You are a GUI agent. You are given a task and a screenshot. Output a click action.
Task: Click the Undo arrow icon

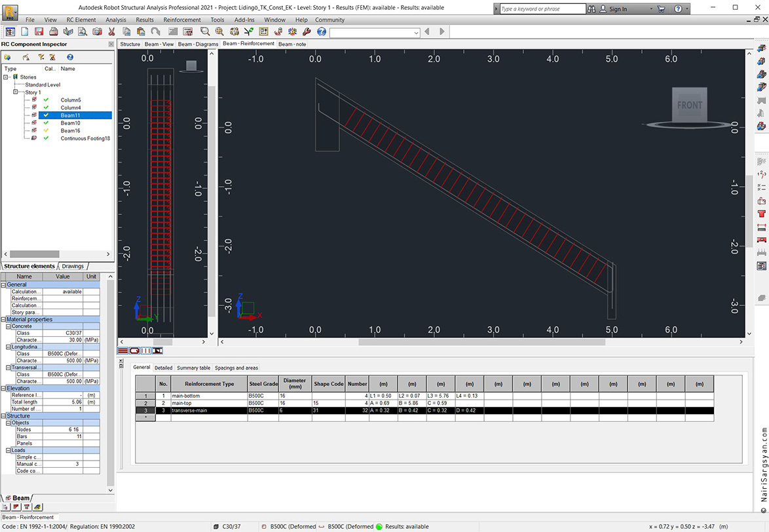point(155,31)
